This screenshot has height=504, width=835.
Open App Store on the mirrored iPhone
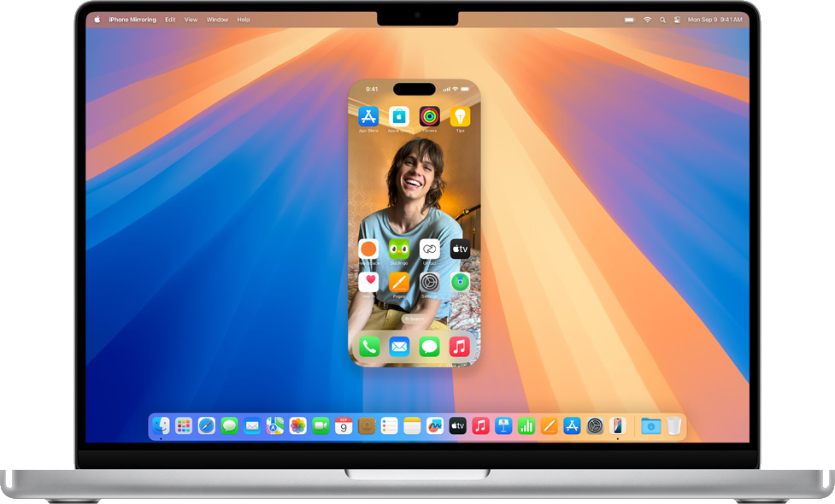(x=368, y=116)
